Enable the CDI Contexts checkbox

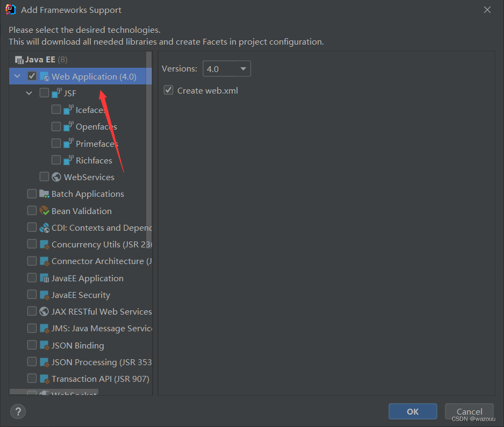pos(32,227)
